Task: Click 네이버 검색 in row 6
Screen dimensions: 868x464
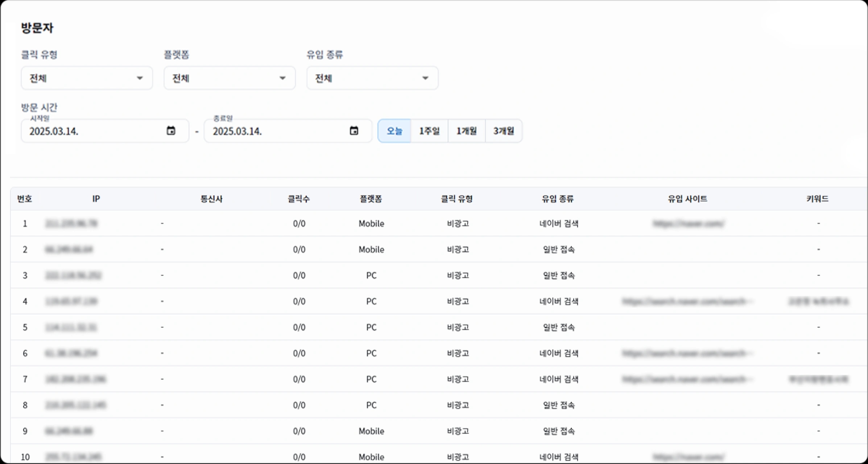Action: 559,353
